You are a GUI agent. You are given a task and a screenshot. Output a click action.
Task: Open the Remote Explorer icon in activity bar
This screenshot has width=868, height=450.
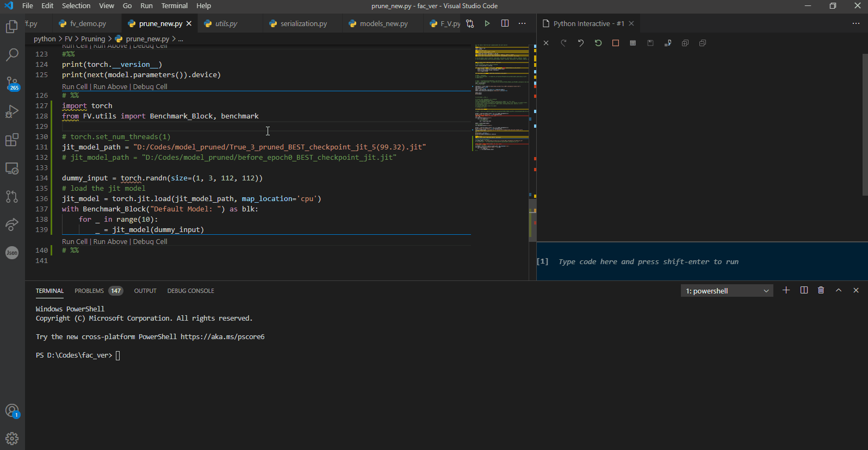[12, 168]
